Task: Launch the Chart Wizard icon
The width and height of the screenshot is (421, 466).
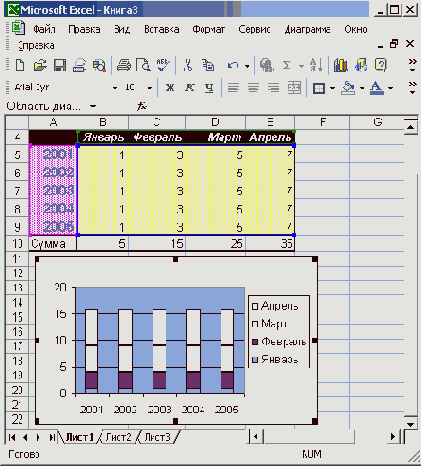Action: coord(340,65)
